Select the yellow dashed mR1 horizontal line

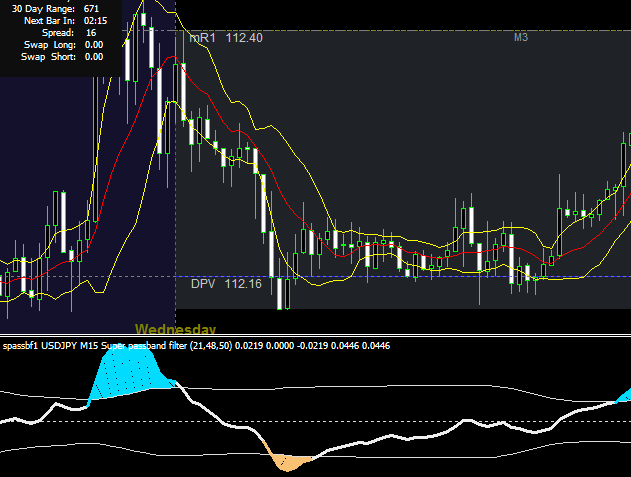coord(400,30)
